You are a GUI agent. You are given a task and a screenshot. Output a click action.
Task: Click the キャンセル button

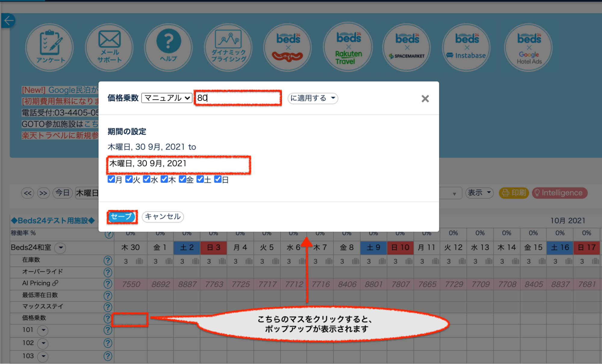pyautogui.click(x=163, y=216)
